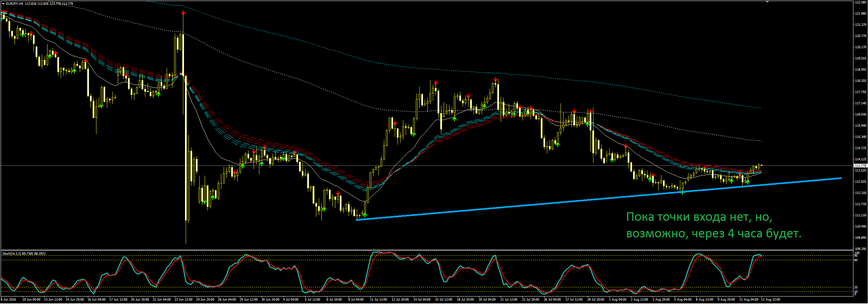Click the 111.110 price scale label
The image size is (868, 304).
(x=861, y=215)
